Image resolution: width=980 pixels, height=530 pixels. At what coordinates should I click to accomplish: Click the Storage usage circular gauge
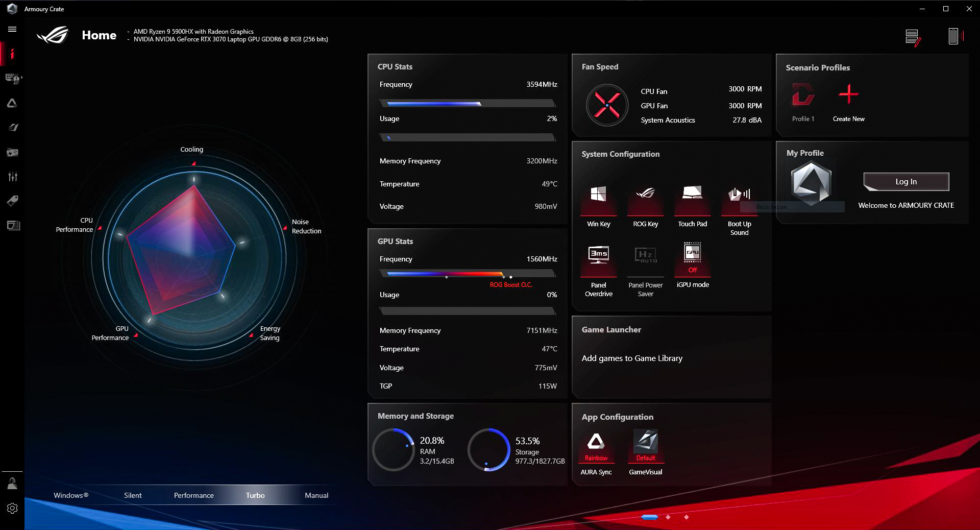pos(488,449)
